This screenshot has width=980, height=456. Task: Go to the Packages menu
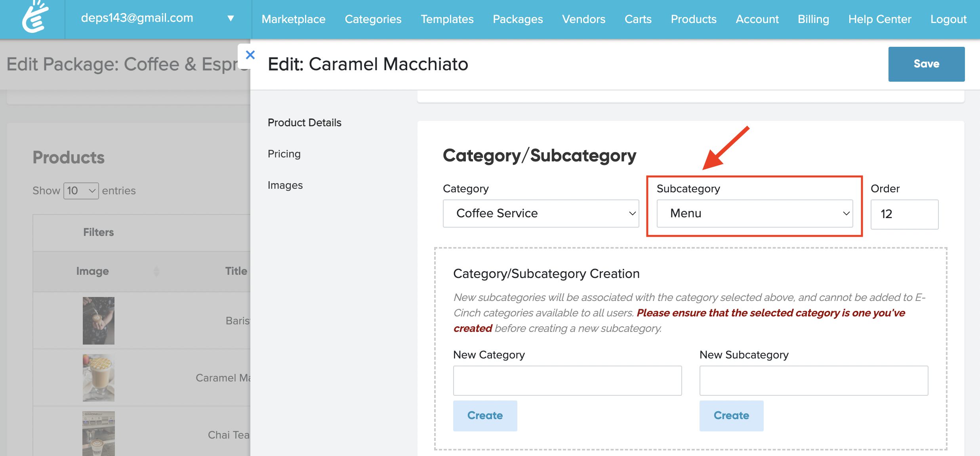(x=517, y=19)
